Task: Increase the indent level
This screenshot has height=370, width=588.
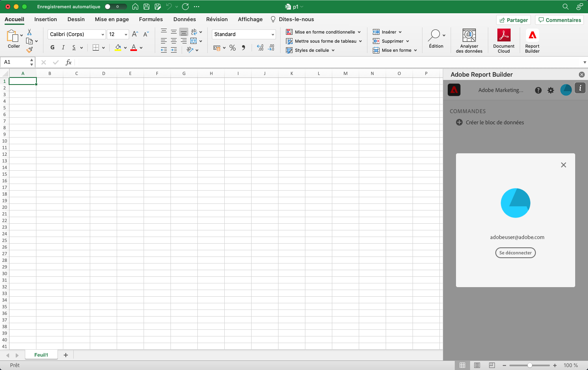Action: pos(174,50)
